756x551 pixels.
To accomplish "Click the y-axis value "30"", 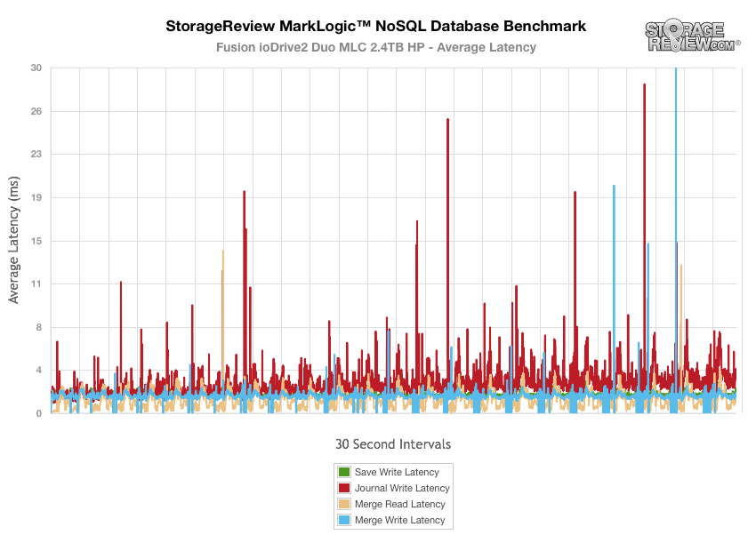I will click(x=36, y=68).
